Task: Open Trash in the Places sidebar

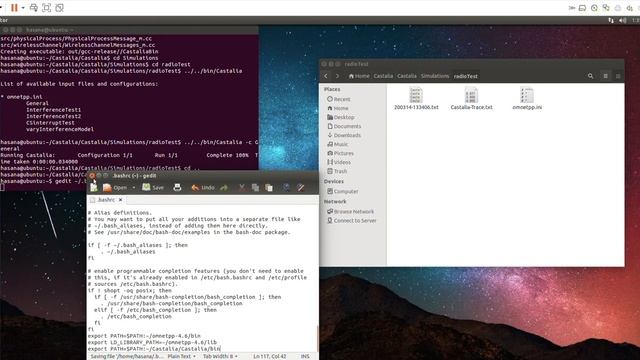Action: [337, 171]
